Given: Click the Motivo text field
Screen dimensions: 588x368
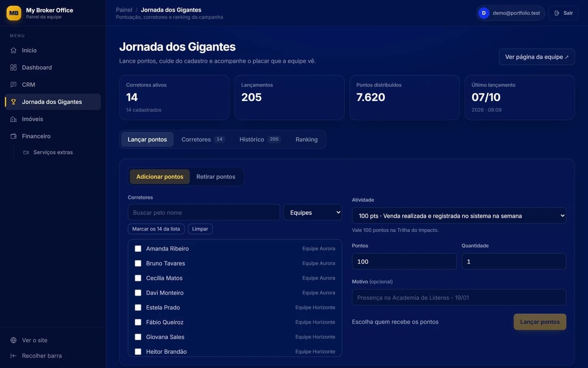Looking at the screenshot, I should (x=459, y=298).
